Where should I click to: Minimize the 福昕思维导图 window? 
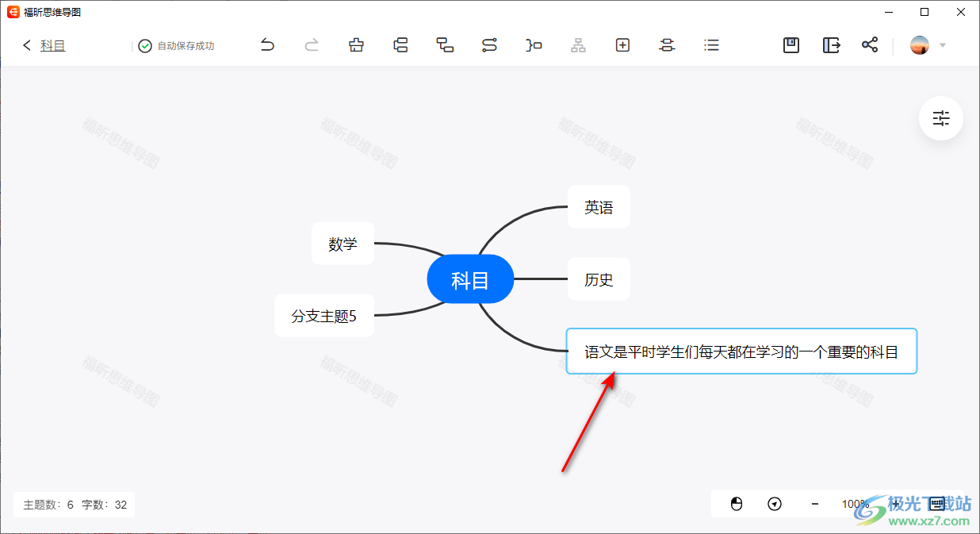pyautogui.click(x=887, y=12)
